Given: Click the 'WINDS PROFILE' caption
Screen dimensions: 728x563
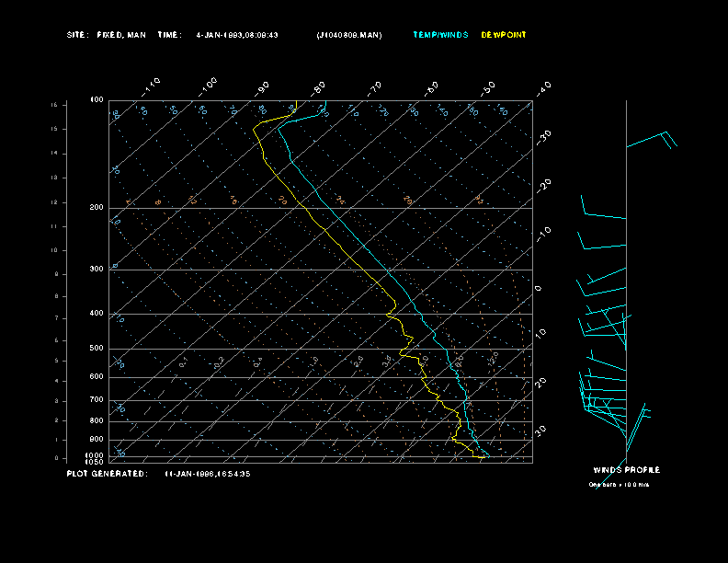Looking at the screenshot, I should click(627, 470).
